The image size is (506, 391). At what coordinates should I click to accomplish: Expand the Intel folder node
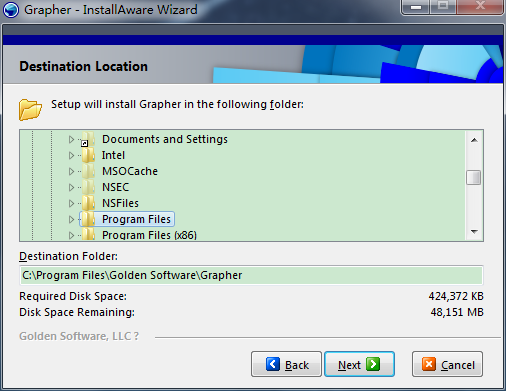click(x=71, y=155)
